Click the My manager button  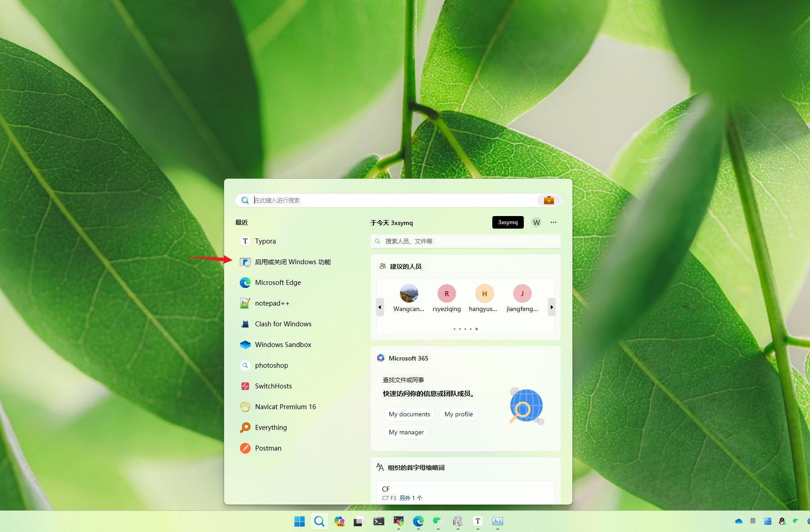pos(406,432)
